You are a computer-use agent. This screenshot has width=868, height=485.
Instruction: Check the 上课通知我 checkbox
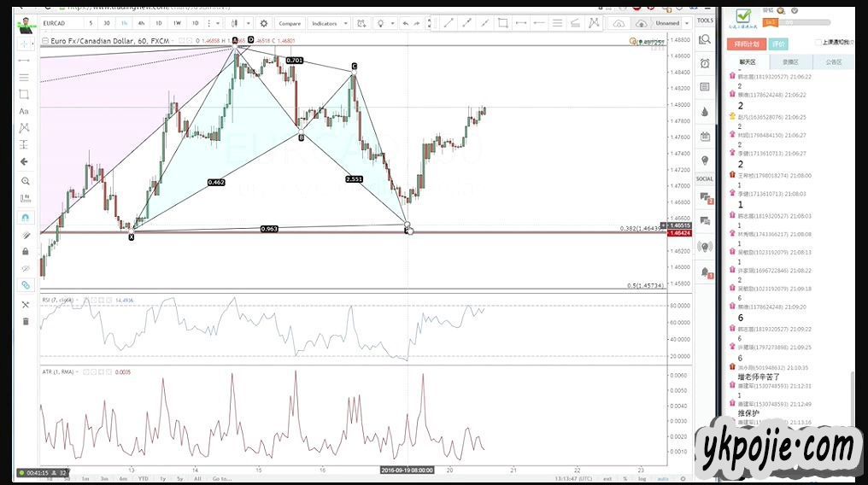pyautogui.click(x=818, y=42)
